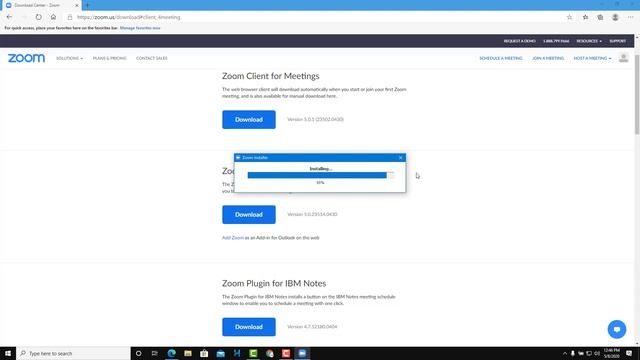Click the Support link
The height and width of the screenshot is (360, 640).
pyautogui.click(x=618, y=41)
